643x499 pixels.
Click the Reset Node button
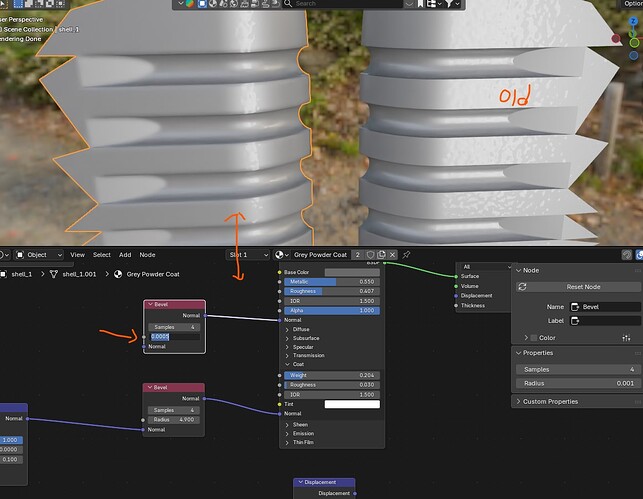(578, 287)
